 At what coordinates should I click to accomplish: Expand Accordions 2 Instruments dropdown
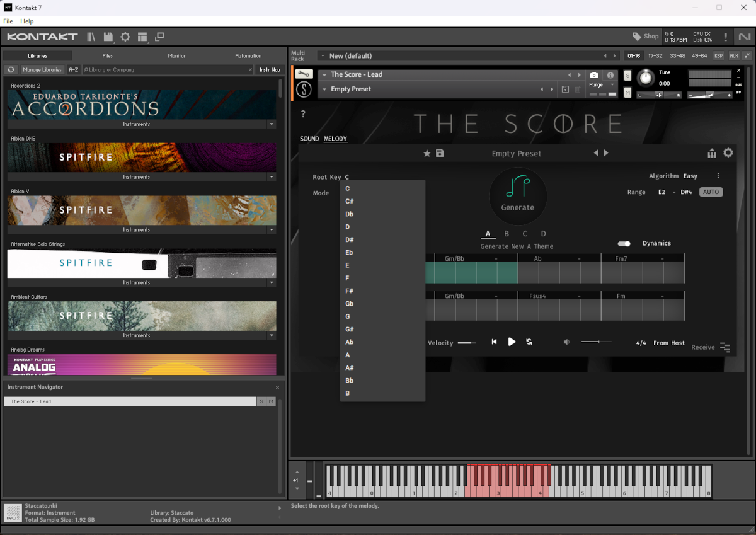272,124
